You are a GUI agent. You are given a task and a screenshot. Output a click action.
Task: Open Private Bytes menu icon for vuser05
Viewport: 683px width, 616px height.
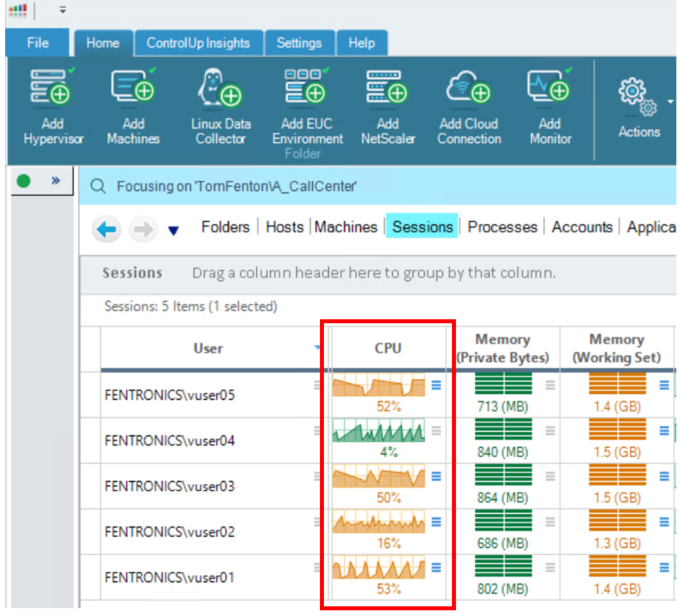point(550,385)
